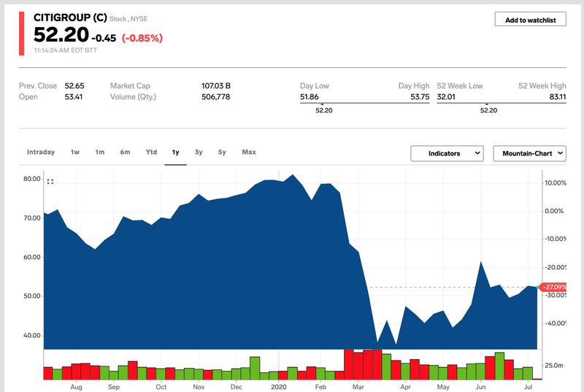Click the Mar x-axis label

pyautogui.click(x=358, y=387)
